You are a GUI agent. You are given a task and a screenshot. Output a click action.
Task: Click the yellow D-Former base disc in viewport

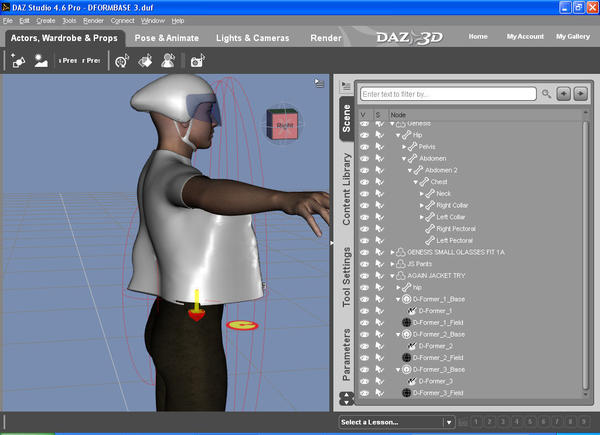242,325
